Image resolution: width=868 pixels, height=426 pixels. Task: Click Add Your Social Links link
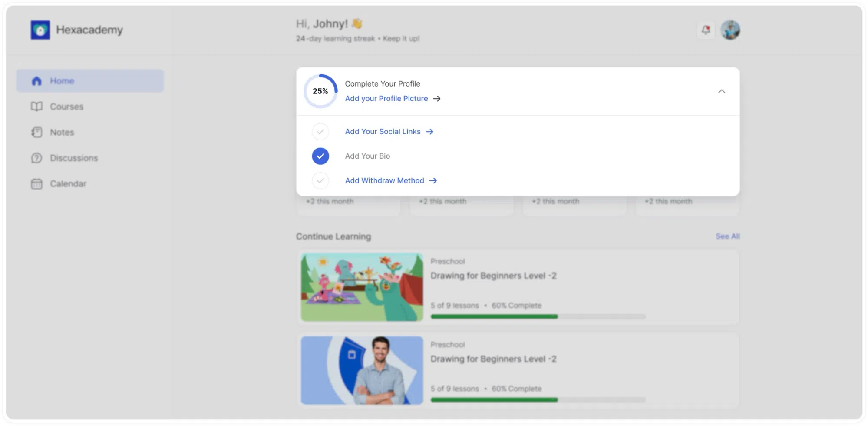tap(383, 132)
